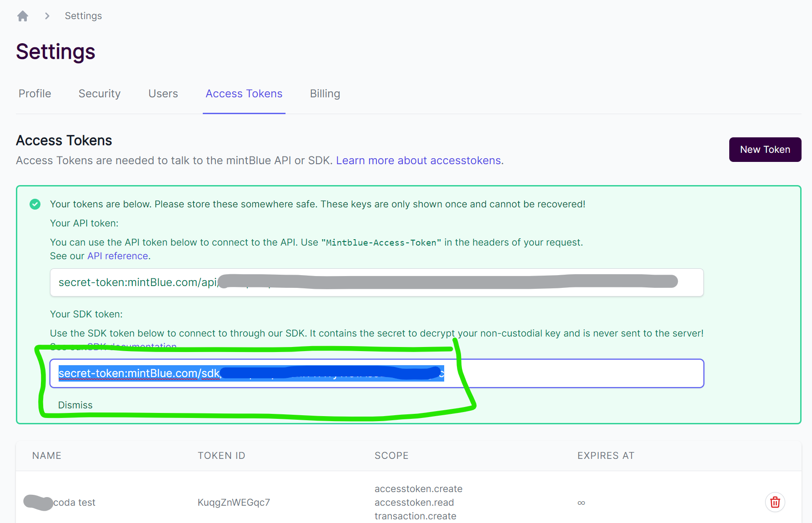Click the EXPIRES AT column header

coord(606,456)
